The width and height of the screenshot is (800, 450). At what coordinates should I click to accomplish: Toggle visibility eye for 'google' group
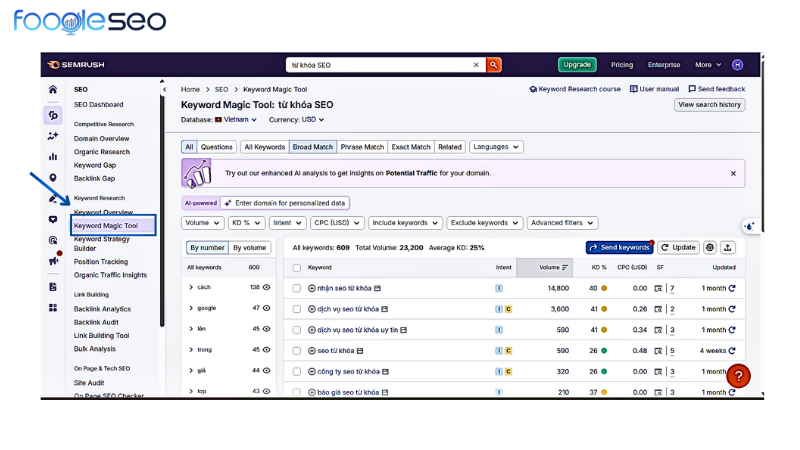point(267,308)
